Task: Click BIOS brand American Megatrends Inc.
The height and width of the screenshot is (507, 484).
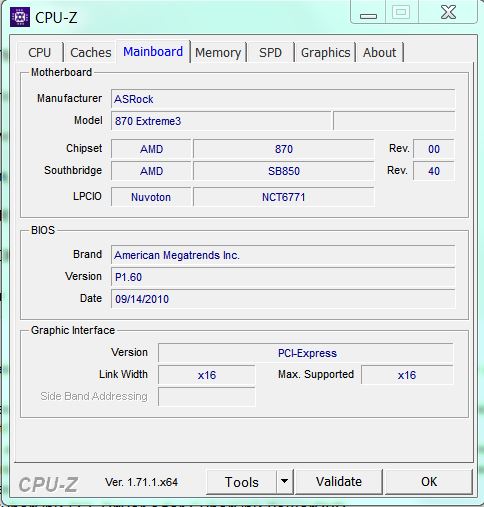Action: click(283, 255)
